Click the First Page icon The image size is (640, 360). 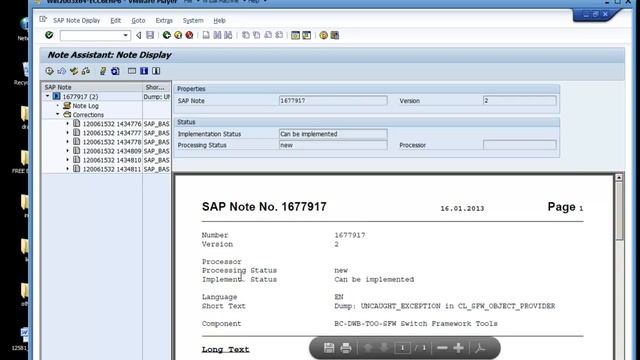pyautogui.click(x=246, y=35)
